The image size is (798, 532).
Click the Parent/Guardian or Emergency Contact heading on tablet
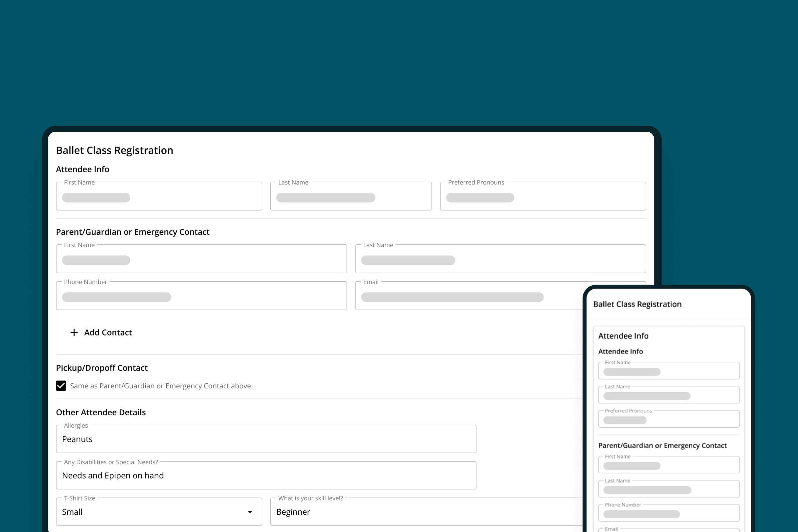[x=133, y=232]
